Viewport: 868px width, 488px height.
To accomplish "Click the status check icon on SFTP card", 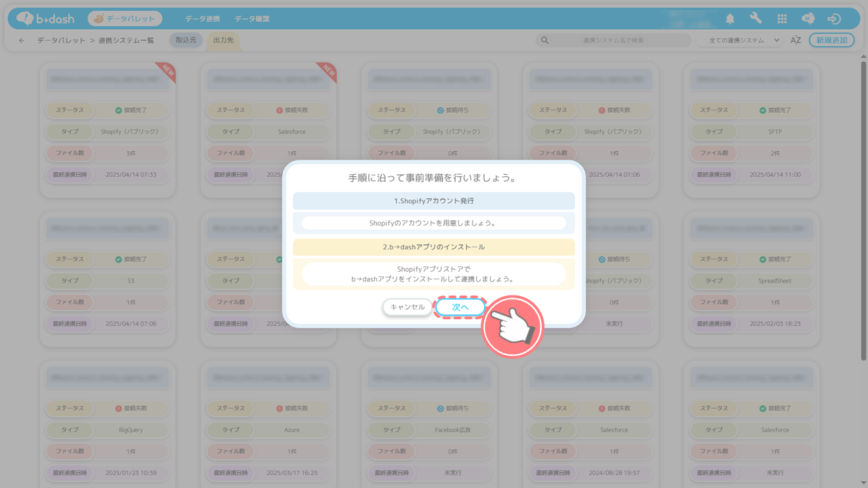I will point(763,110).
